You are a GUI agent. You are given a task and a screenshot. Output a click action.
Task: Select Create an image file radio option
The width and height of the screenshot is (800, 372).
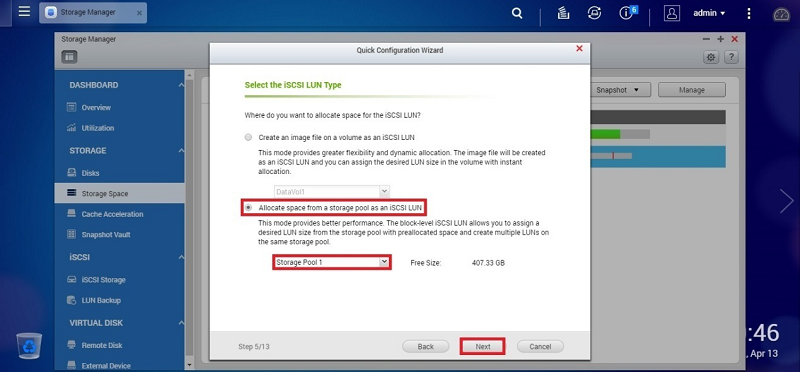248,137
